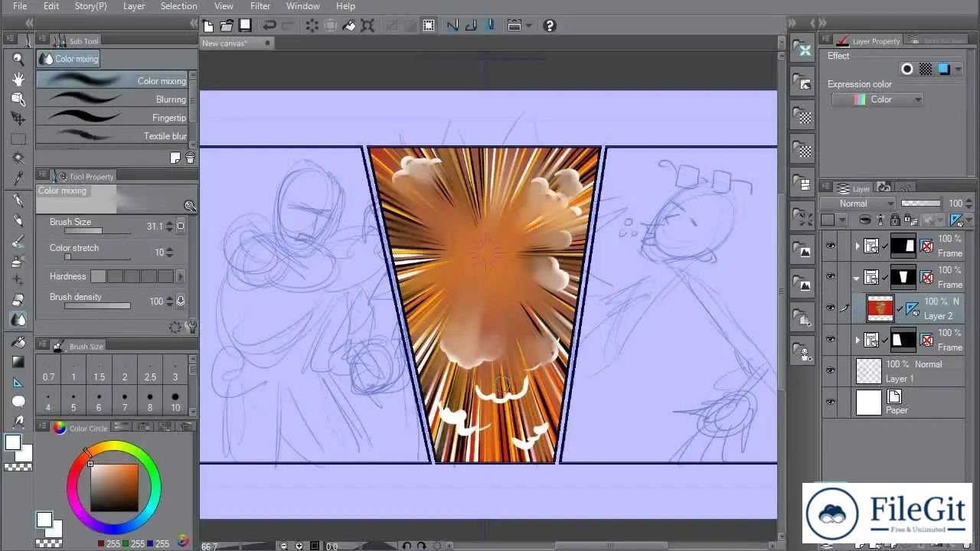Image resolution: width=980 pixels, height=551 pixels.
Task: Click the New canvas toolbar icon
Action: [208, 25]
